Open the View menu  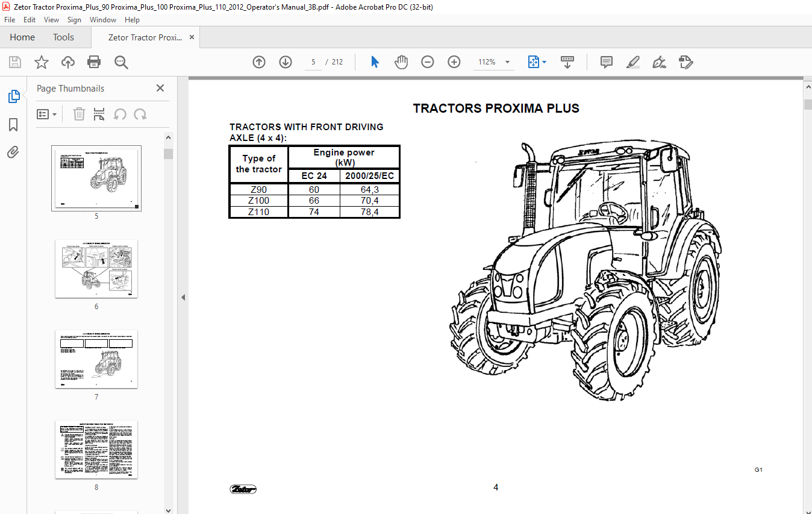point(52,20)
